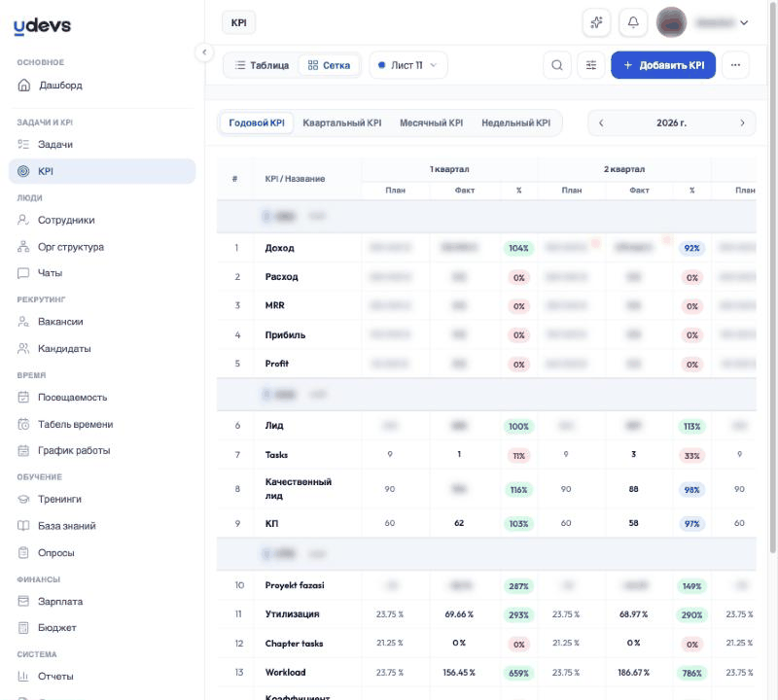Click the Добавить KPI button
This screenshot has height=700, width=778.
[x=663, y=65]
